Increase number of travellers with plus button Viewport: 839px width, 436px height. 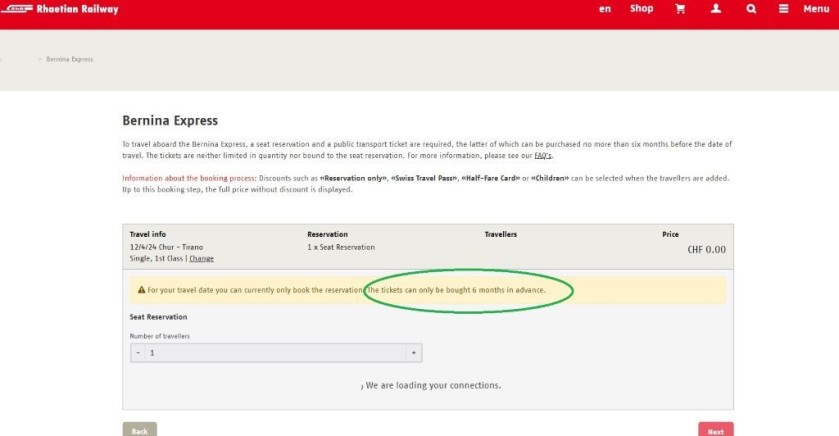tap(414, 353)
